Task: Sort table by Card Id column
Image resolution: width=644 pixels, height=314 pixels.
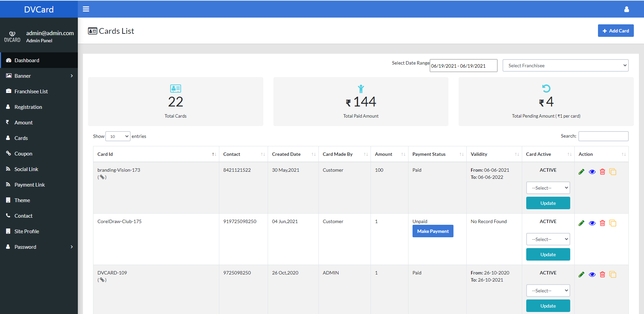Action: click(156, 154)
